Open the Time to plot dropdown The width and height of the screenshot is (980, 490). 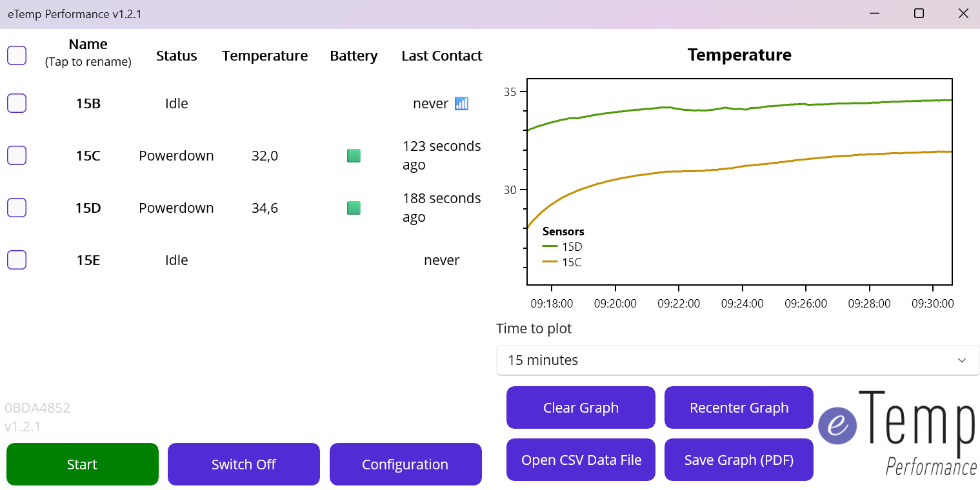(737, 360)
